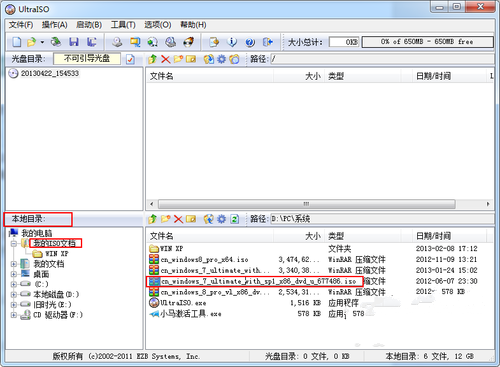Expand the 我的文档 tree node

pos(14,264)
